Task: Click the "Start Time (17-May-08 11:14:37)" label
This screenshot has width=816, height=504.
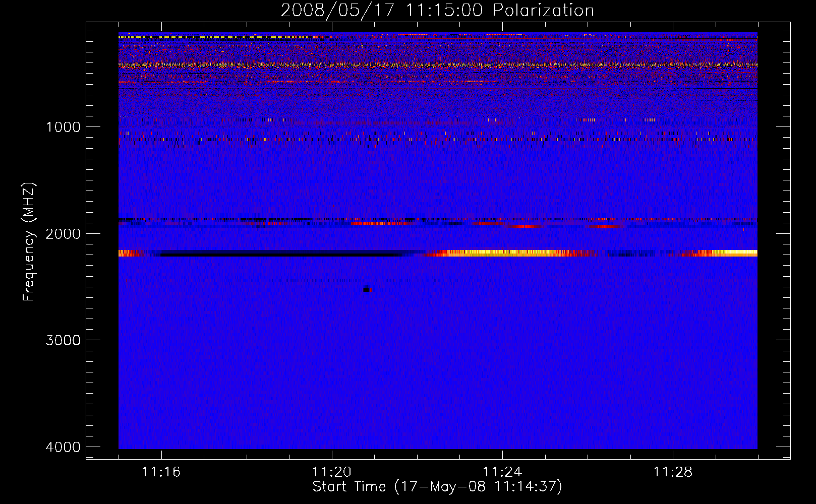Action: click(x=437, y=487)
